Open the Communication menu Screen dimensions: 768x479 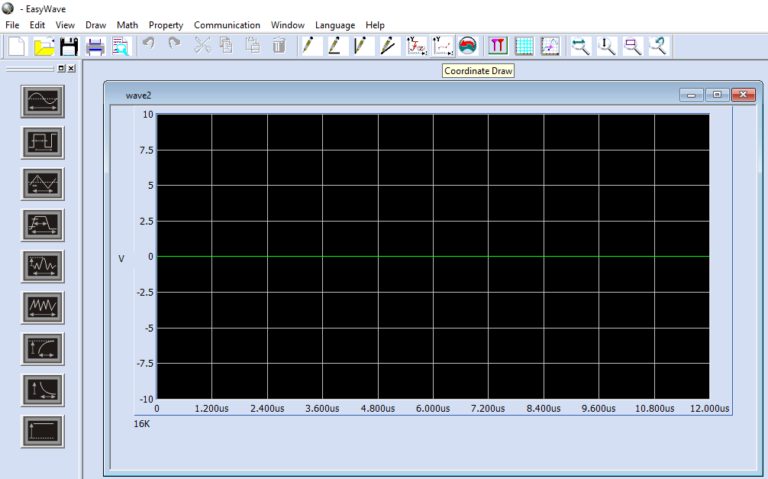(x=227, y=25)
